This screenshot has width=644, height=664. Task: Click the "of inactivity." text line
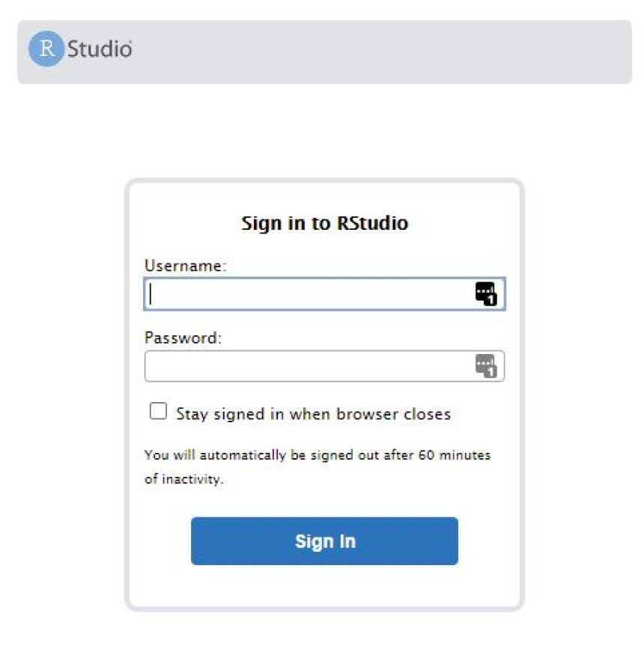(x=184, y=479)
